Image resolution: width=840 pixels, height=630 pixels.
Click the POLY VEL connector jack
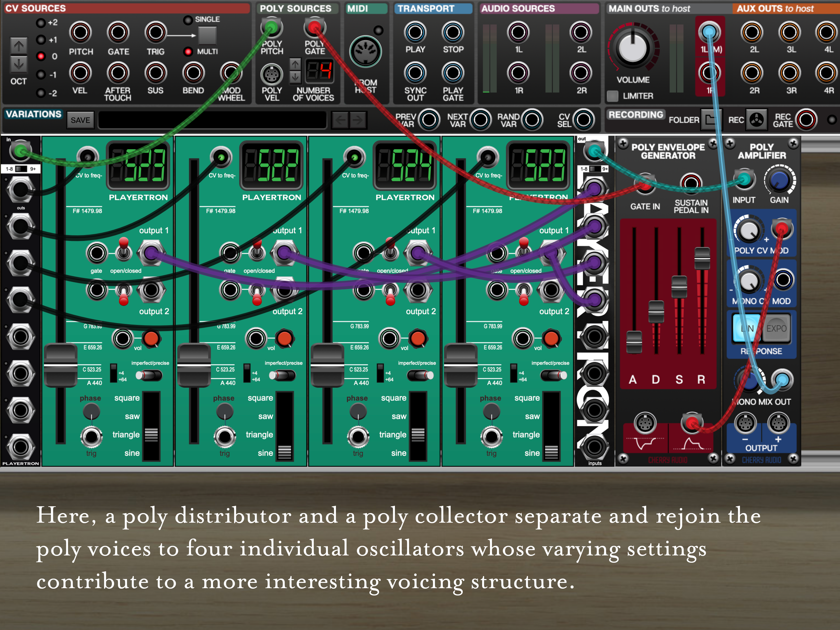[x=271, y=74]
